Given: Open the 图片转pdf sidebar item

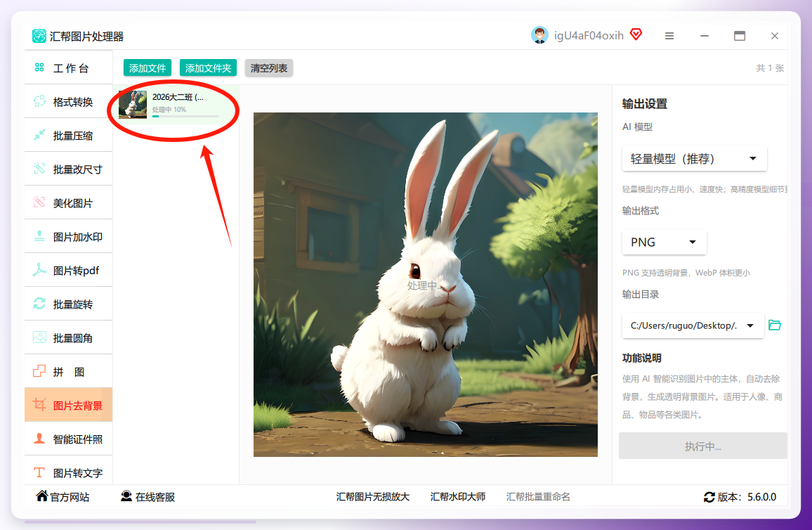Looking at the screenshot, I should pos(68,271).
